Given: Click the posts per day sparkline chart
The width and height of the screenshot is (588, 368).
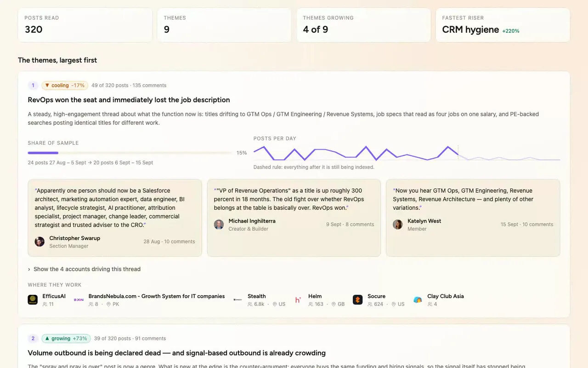Looking at the screenshot, I should tap(407, 153).
